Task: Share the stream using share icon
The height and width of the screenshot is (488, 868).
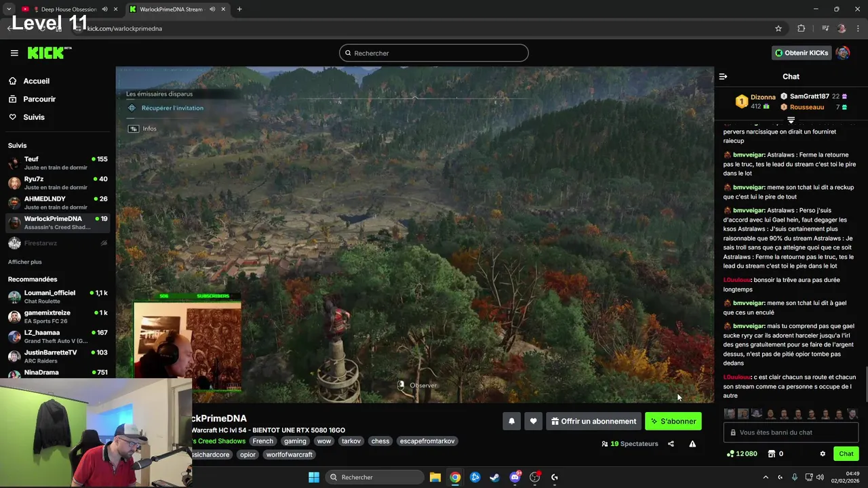Action: 671,444
